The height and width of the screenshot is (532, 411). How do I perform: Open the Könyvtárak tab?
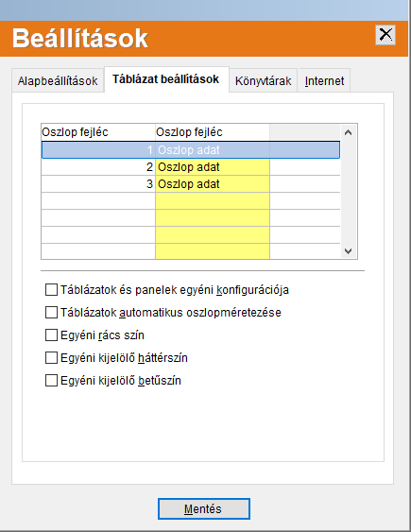click(264, 80)
